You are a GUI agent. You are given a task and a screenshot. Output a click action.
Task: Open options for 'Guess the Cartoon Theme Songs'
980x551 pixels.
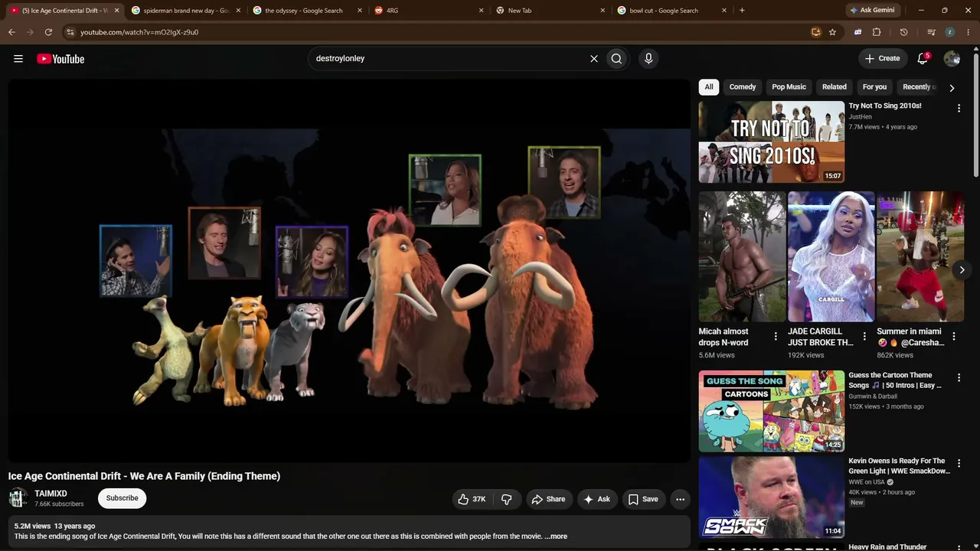click(x=959, y=378)
